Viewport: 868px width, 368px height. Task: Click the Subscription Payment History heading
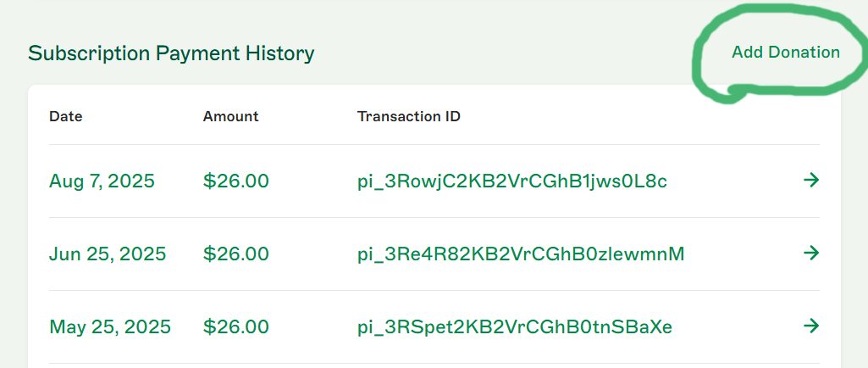click(171, 53)
